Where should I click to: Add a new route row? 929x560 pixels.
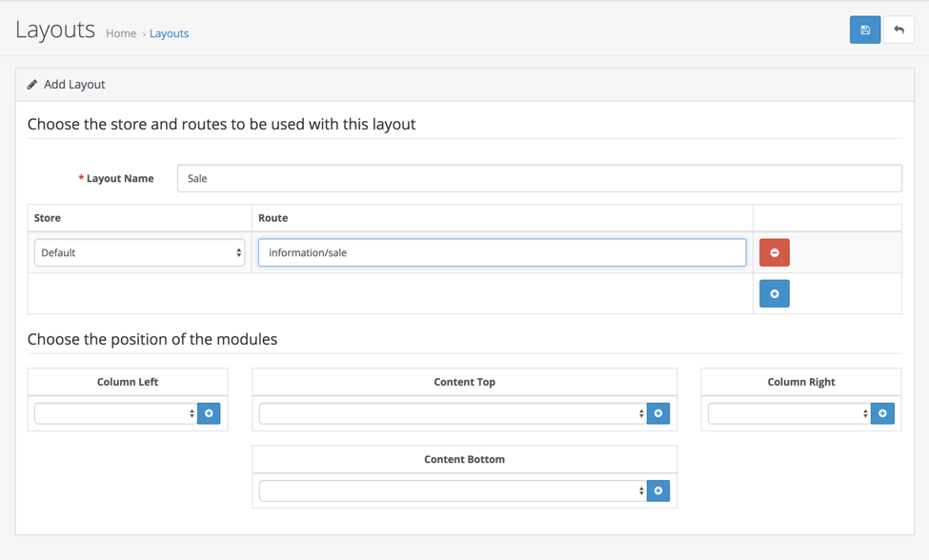(x=774, y=294)
